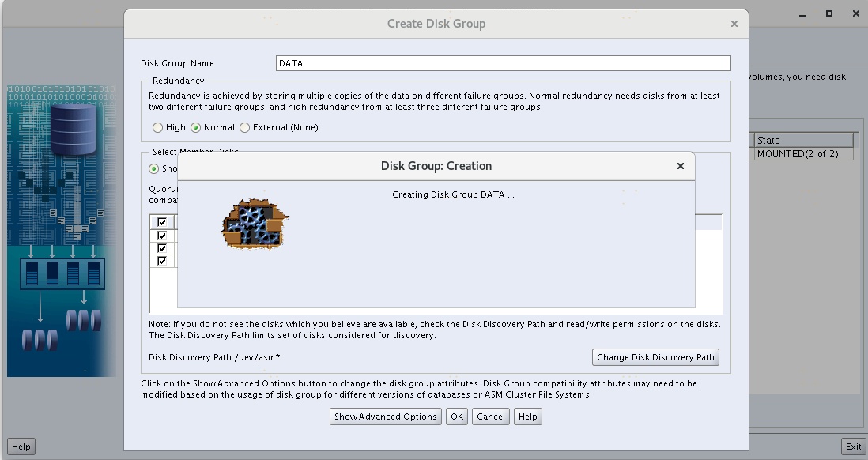Maximize the main ASM Configuration Assistant window
868x460 pixels.
[x=829, y=13]
